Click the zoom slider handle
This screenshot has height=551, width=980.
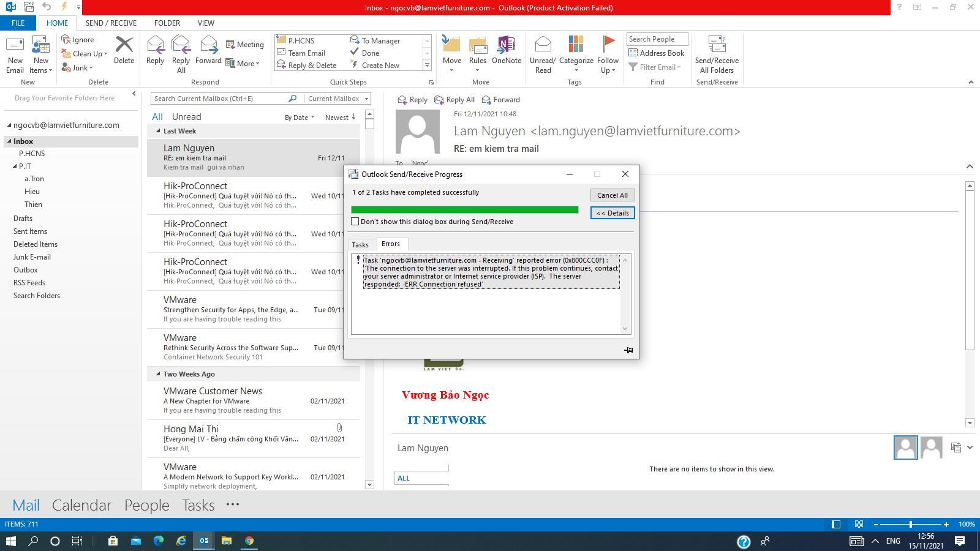(911, 524)
